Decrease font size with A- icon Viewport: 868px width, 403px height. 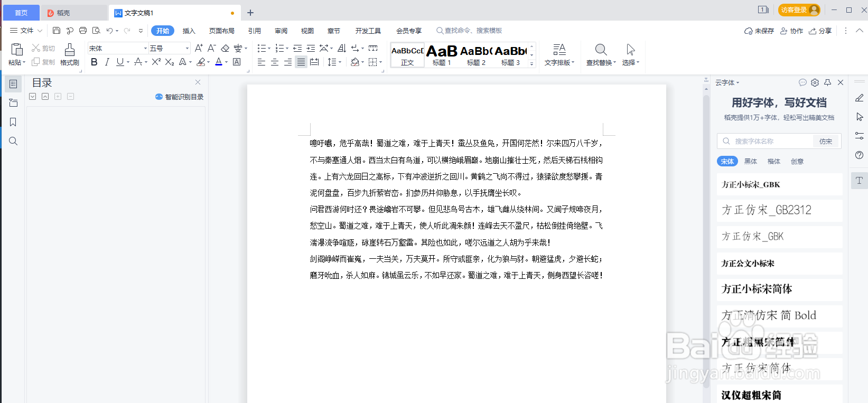pyautogui.click(x=211, y=48)
